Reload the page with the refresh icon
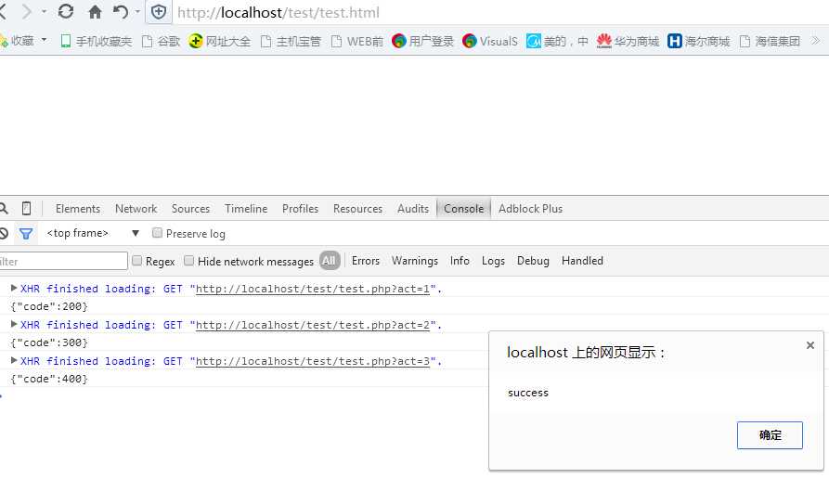 (66, 12)
